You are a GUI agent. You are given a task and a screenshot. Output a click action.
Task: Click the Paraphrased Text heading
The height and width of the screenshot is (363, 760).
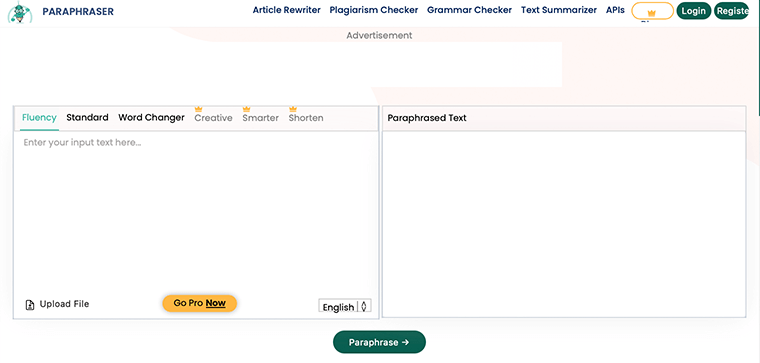(x=427, y=118)
